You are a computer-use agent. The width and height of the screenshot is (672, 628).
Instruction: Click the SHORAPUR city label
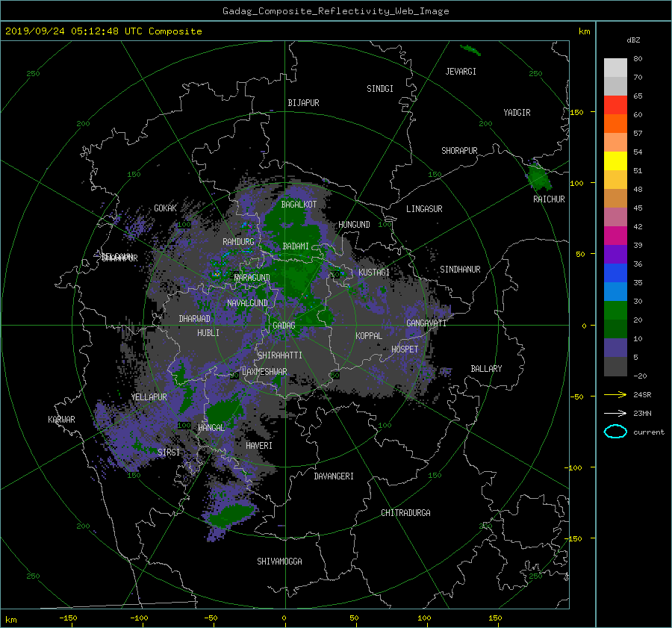[459, 151]
